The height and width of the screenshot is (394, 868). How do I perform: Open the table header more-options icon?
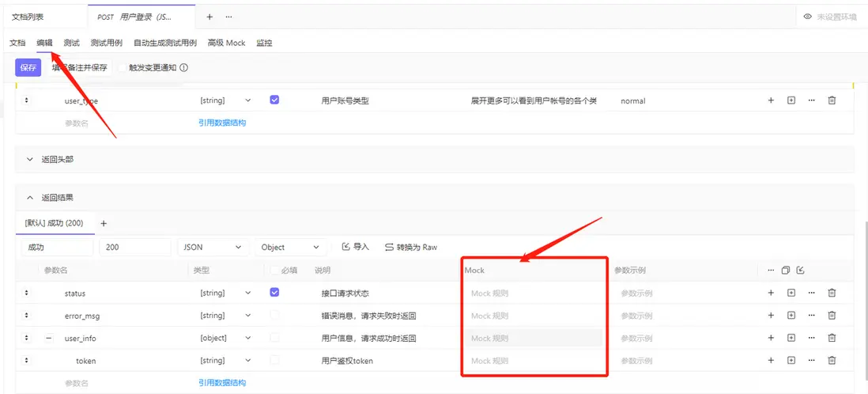[771, 271]
